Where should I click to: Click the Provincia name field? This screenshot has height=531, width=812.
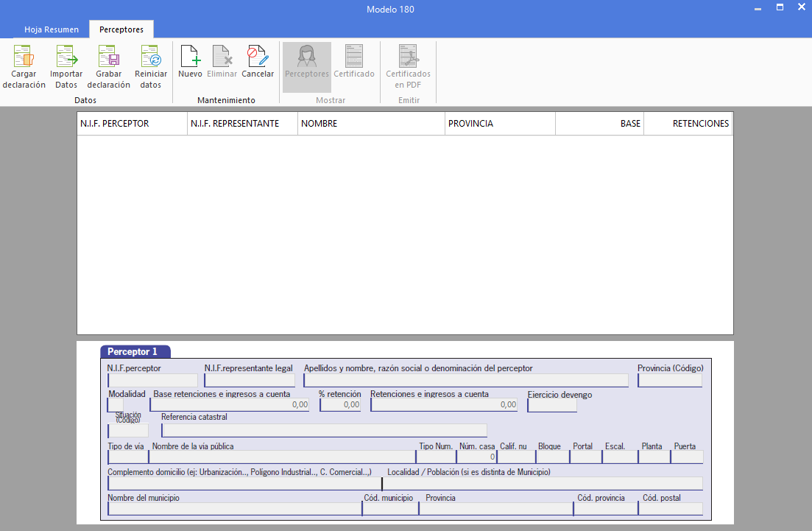tap(495, 509)
